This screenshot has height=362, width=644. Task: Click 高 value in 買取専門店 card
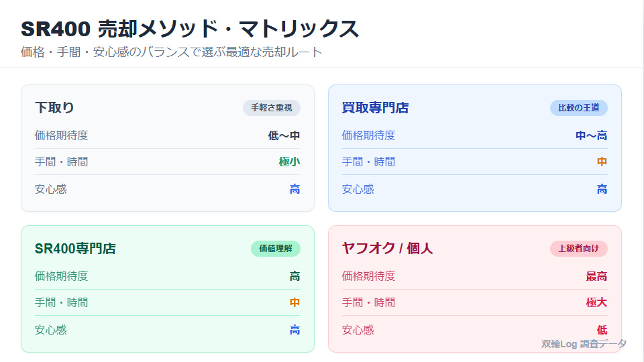tap(602, 189)
